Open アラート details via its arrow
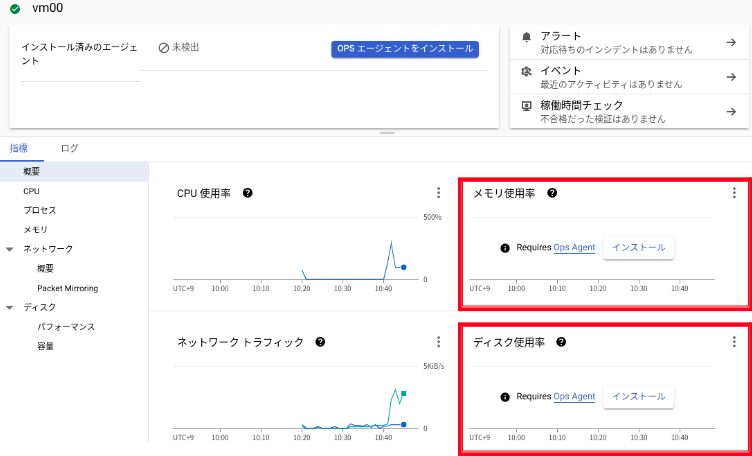Screen dimensions: 752x456 (x=731, y=42)
